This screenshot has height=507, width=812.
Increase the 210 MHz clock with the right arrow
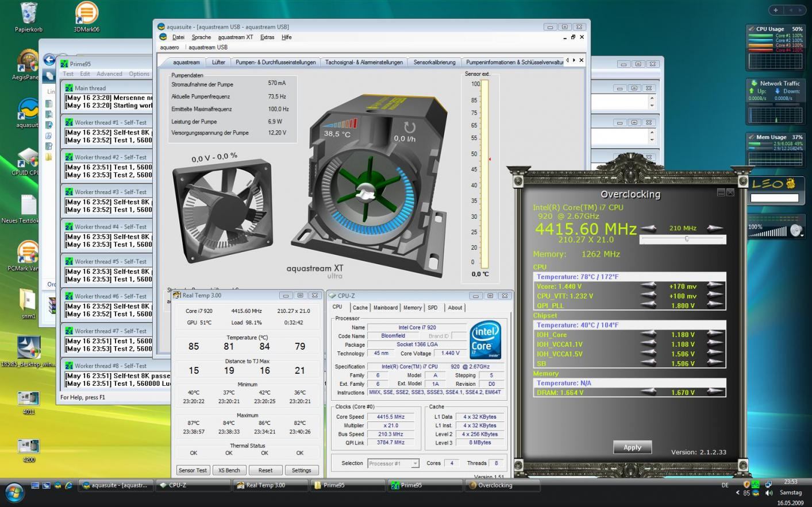pos(715,228)
